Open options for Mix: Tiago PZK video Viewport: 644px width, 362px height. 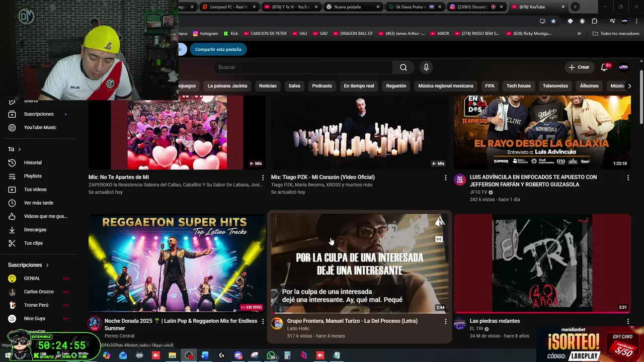coord(445,177)
